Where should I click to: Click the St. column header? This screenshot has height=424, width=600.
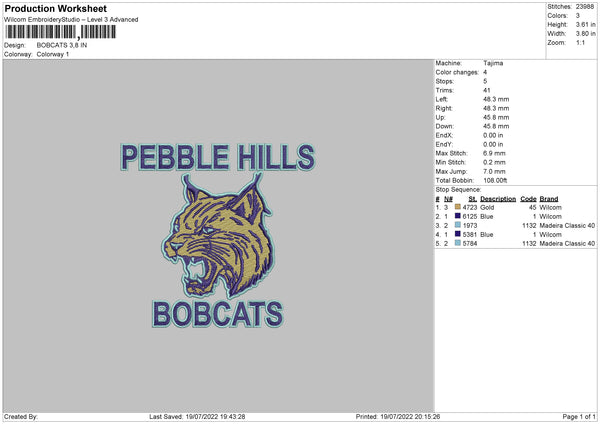click(x=473, y=199)
